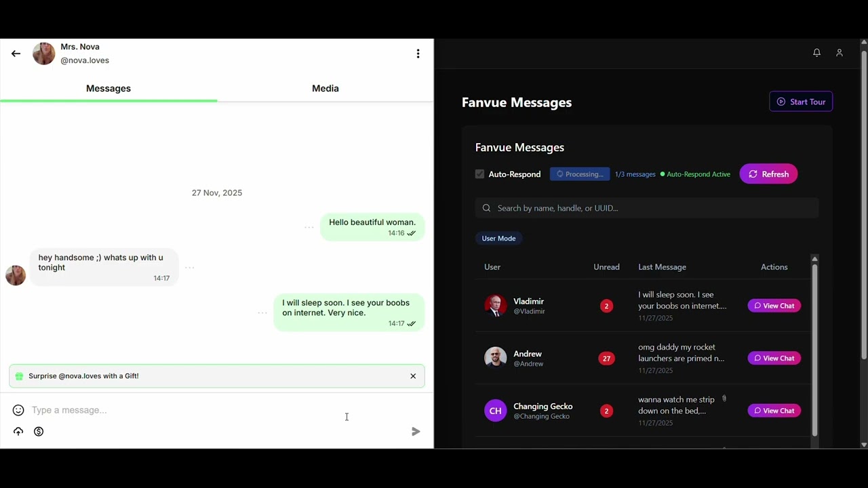Dismiss the Surprise with a Gift banner
This screenshot has height=488, width=868.
pos(413,376)
